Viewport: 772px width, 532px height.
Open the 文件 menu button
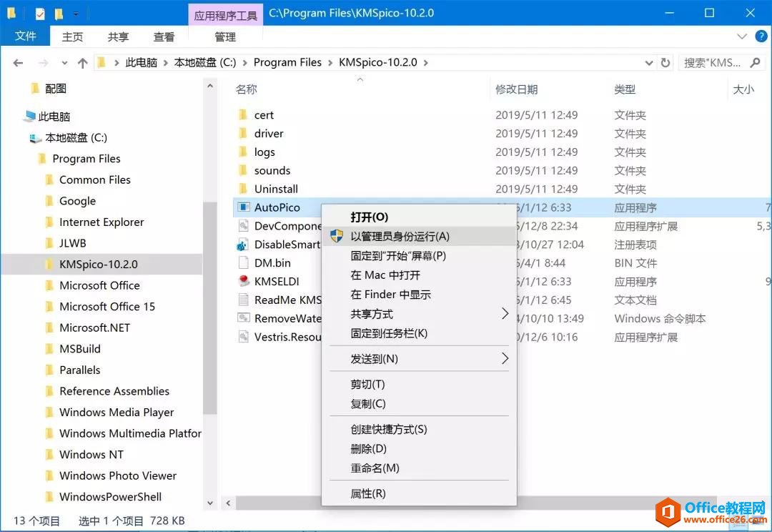[26, 36]
